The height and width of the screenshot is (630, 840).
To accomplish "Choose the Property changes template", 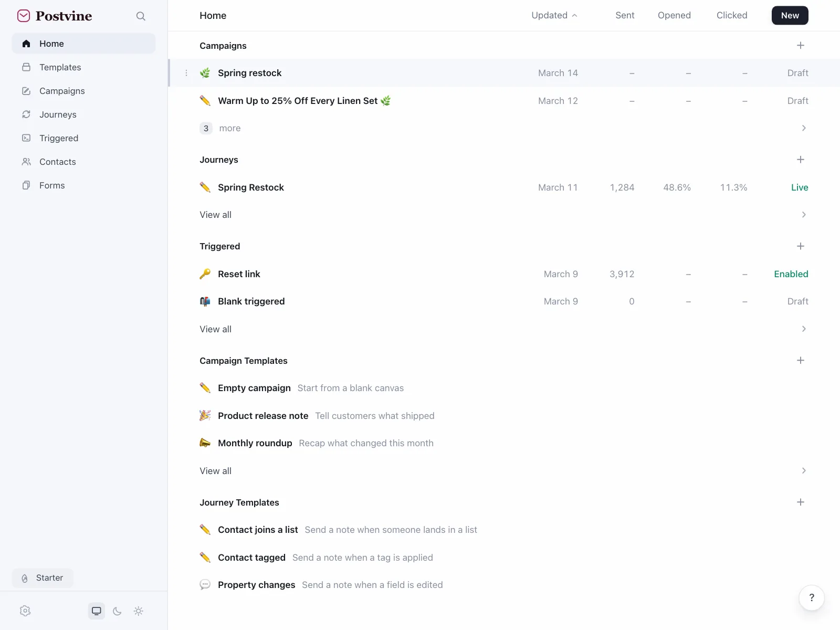I will [x=504, y=585].
